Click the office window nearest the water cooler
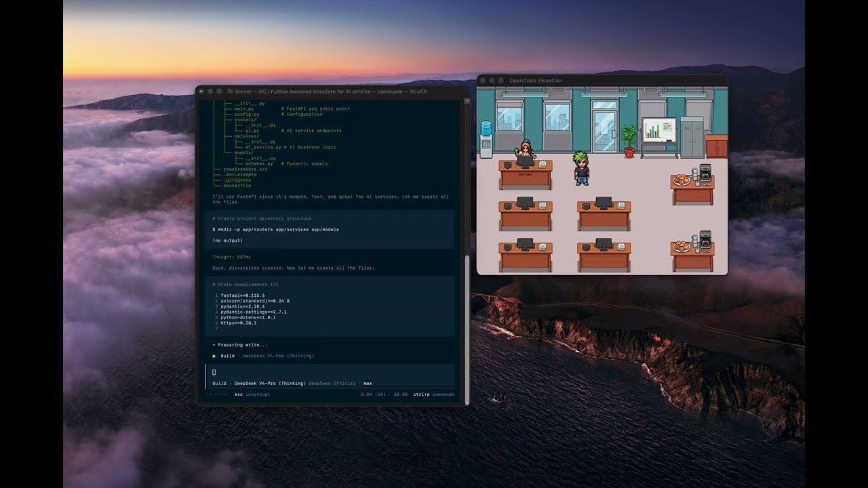 (509, 116)
